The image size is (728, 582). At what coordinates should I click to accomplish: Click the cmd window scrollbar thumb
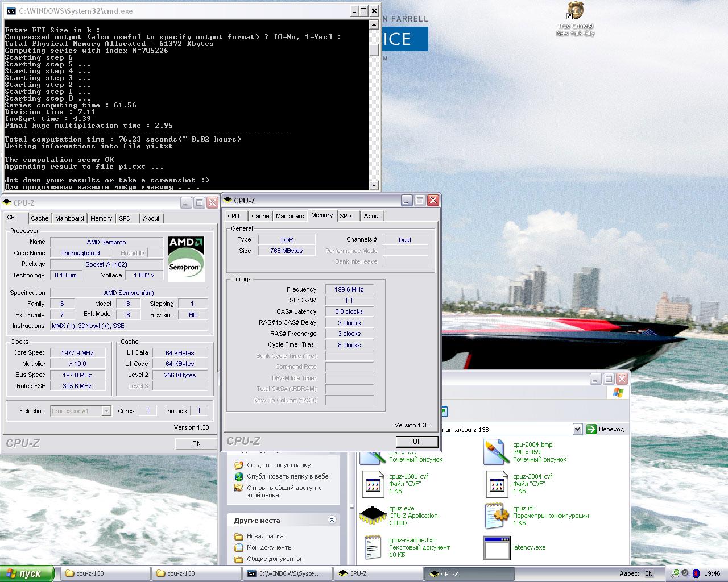374,51
